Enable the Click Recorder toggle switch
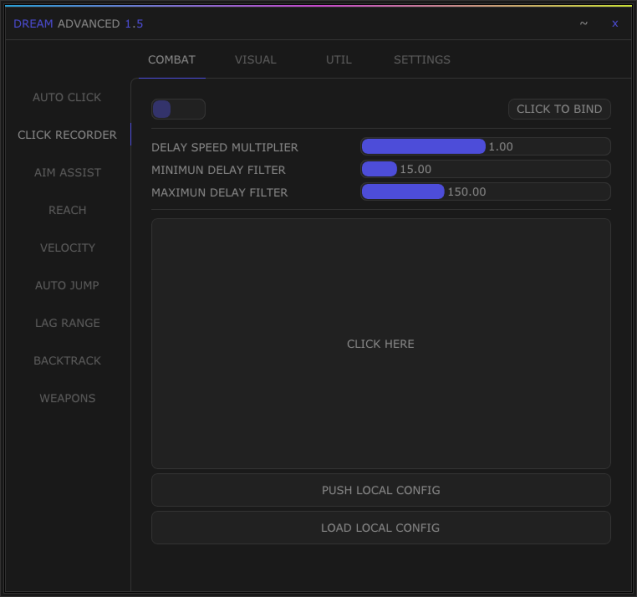 click(178, 109)
